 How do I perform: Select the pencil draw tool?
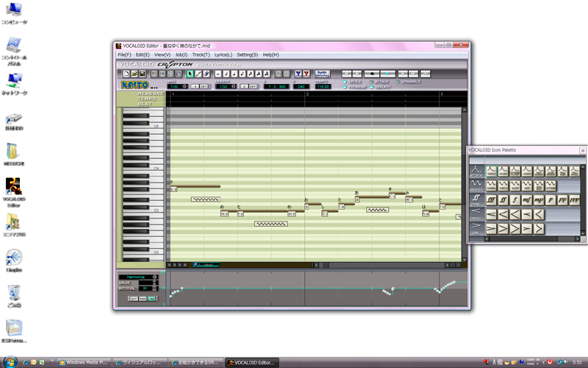tap(198, 74)
